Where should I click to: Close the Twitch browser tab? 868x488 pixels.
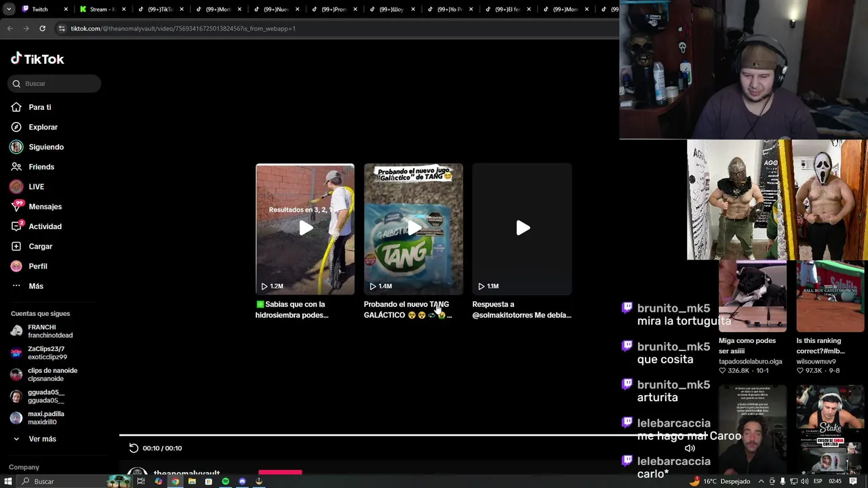pos(66,9)
